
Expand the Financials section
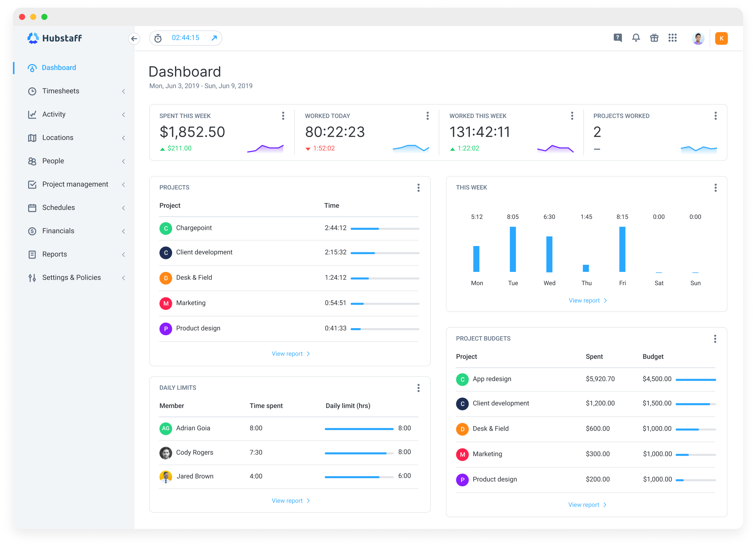coord(124,231)
